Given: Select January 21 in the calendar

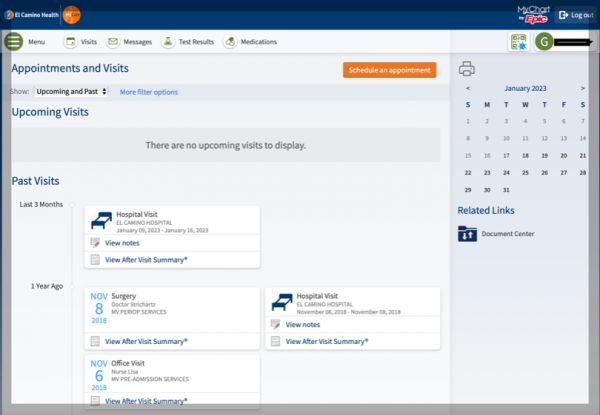Looking at the screenshot, I should 582,156.
